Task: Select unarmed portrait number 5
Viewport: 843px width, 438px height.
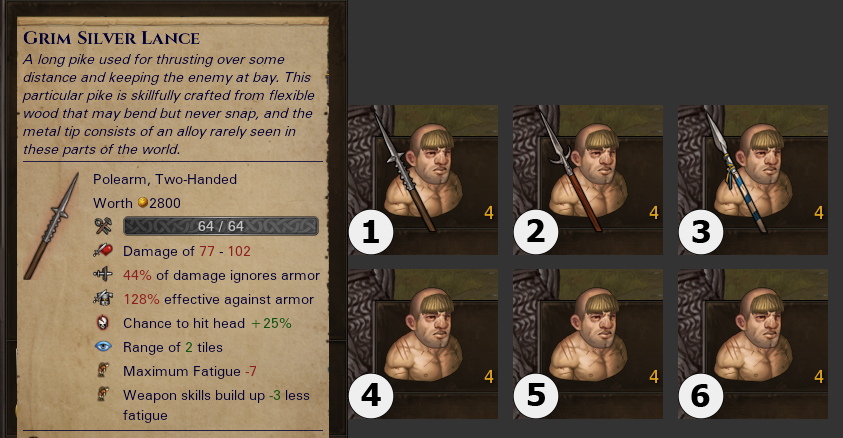Action: 588,344
